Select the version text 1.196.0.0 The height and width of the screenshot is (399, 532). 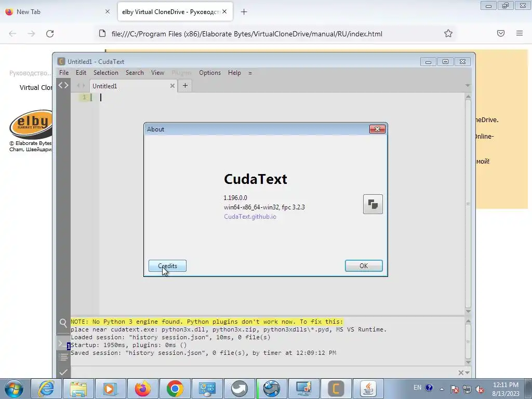point(235,198)
